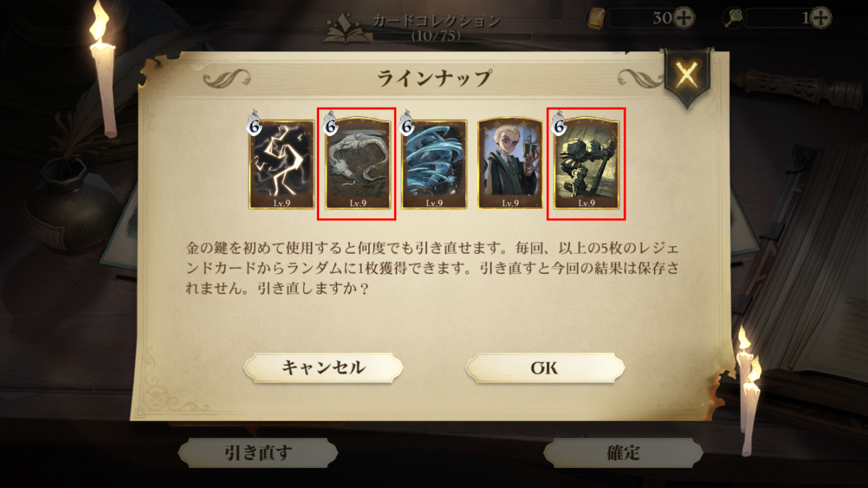868x488 pixels.
Task: Select the white serpent creature card
Action: coord(357,164)
